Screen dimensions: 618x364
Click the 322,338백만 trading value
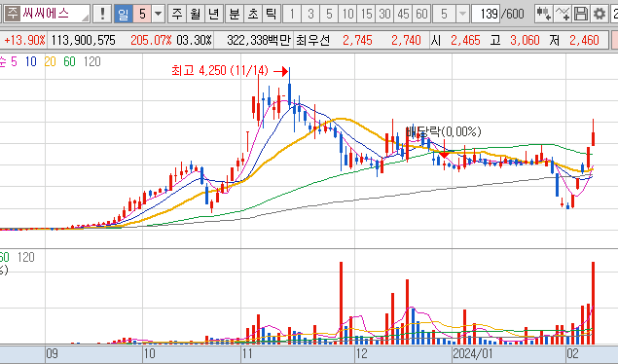[x=259, y=40]
